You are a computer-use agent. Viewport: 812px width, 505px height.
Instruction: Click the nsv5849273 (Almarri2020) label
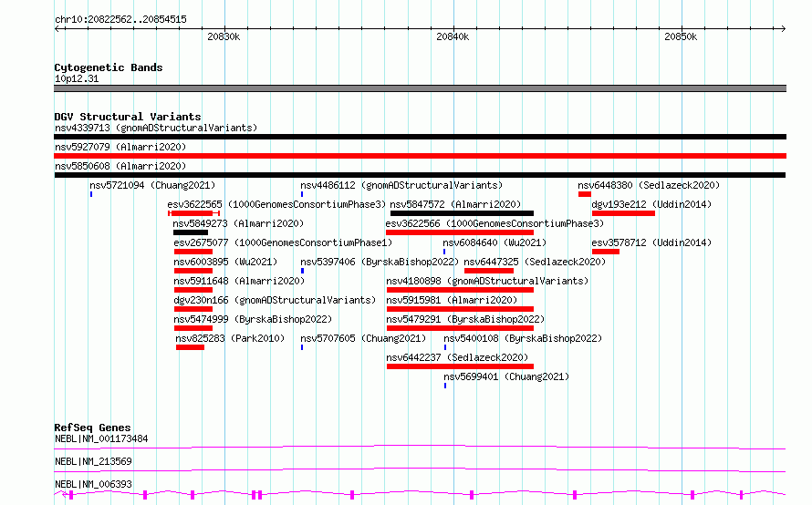pyautogui.click(x=238, y=223)
